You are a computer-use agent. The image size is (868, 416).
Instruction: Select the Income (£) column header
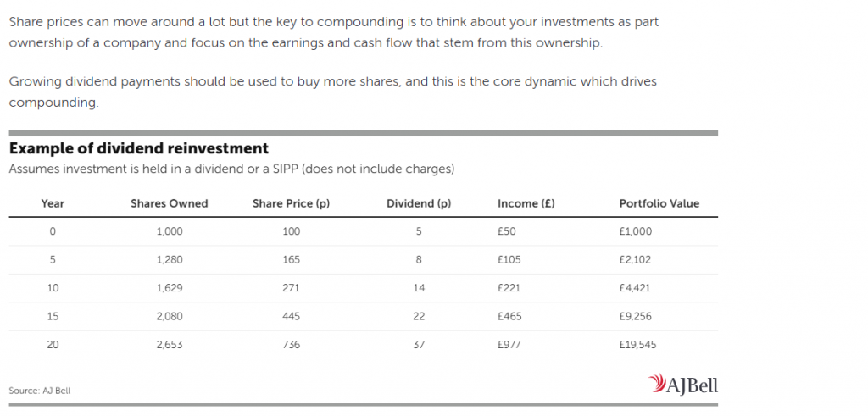coord(526,203)
